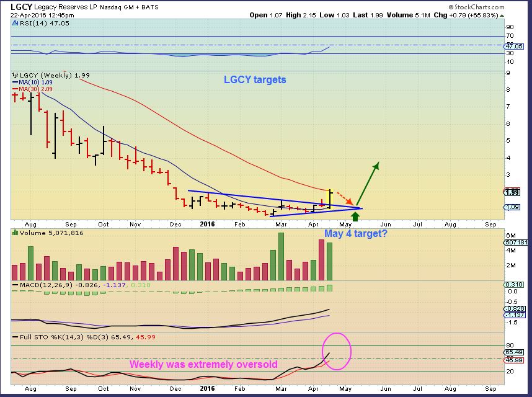Select the RSI(14) 47.05 indicator label
Viewport: 532px width, 397px height.
(45, 24)
